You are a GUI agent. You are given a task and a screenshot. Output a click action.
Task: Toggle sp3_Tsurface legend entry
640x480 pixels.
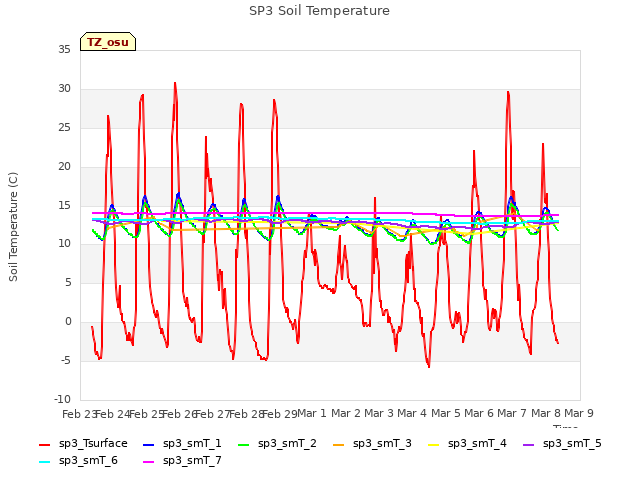point(83,443)
